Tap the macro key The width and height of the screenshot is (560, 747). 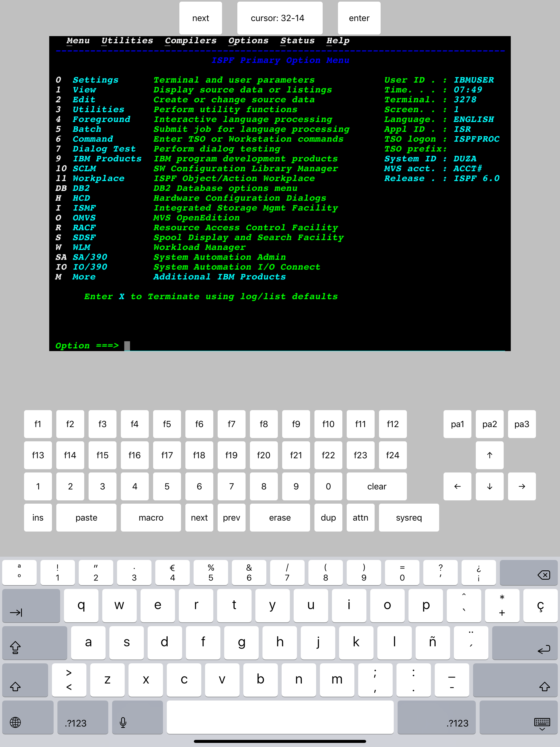tap(151, 517)
